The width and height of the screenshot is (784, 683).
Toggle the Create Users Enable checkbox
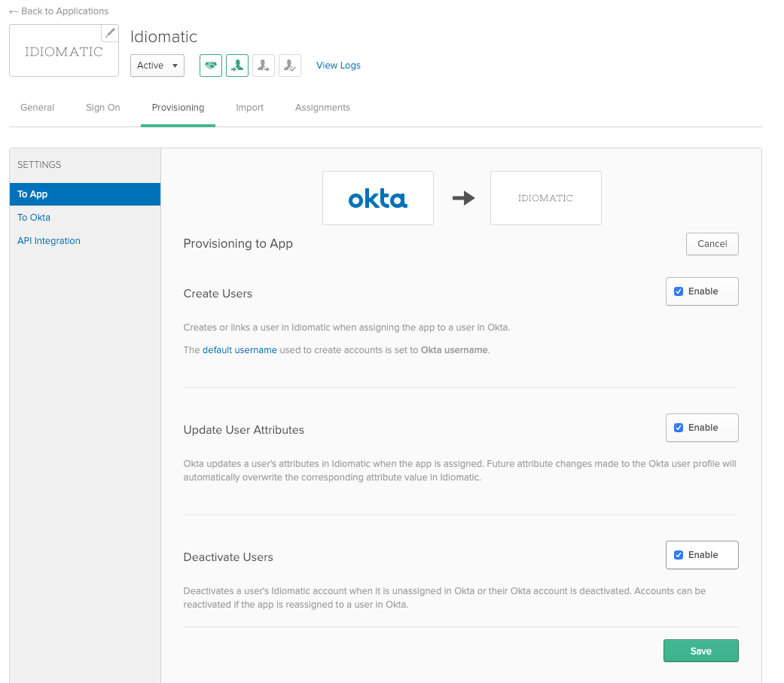[679, 291]
